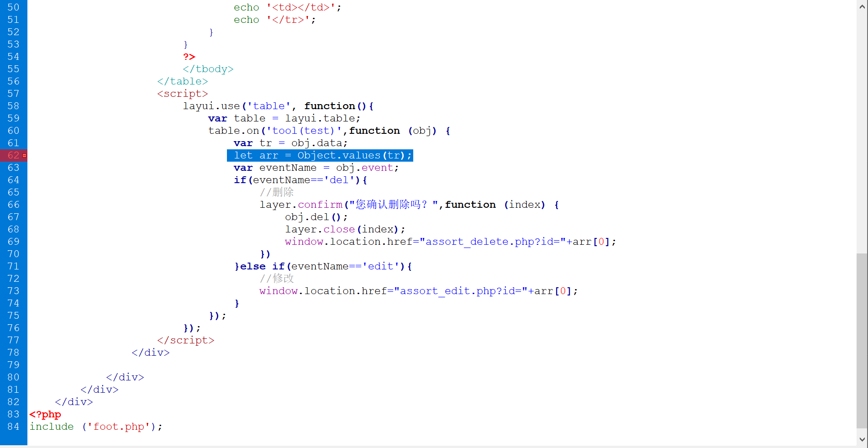Click the 'function (index)' text on line 66

pos(495,205)
